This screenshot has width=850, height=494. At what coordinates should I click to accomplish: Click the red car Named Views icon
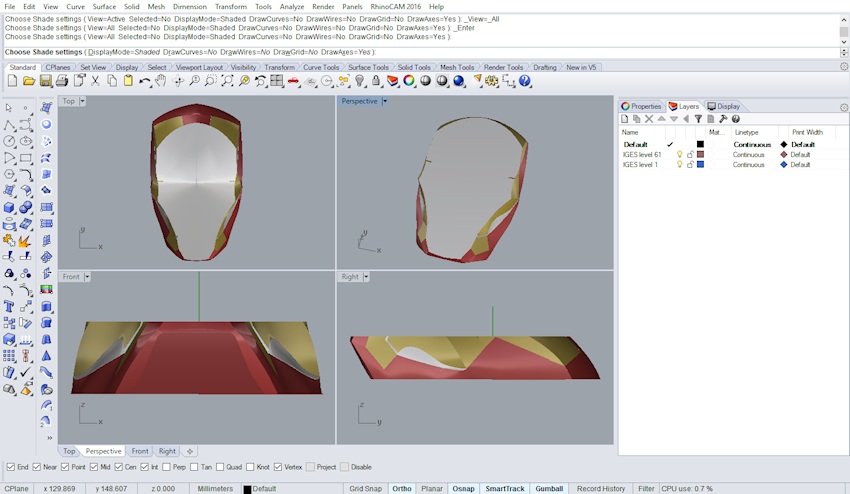coord(293,81)
